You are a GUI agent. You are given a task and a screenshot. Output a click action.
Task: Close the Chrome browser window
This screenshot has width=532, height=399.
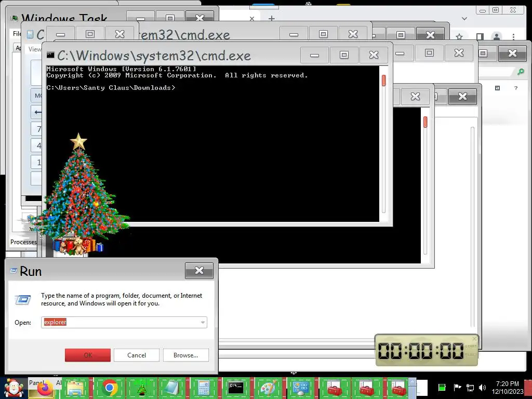pos(513,10)
